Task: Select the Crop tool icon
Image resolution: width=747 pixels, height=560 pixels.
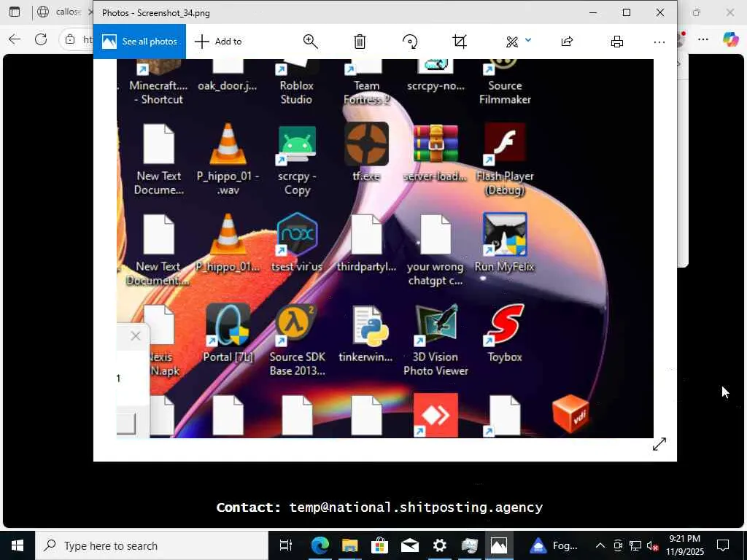Action: [x=460, y=42]
